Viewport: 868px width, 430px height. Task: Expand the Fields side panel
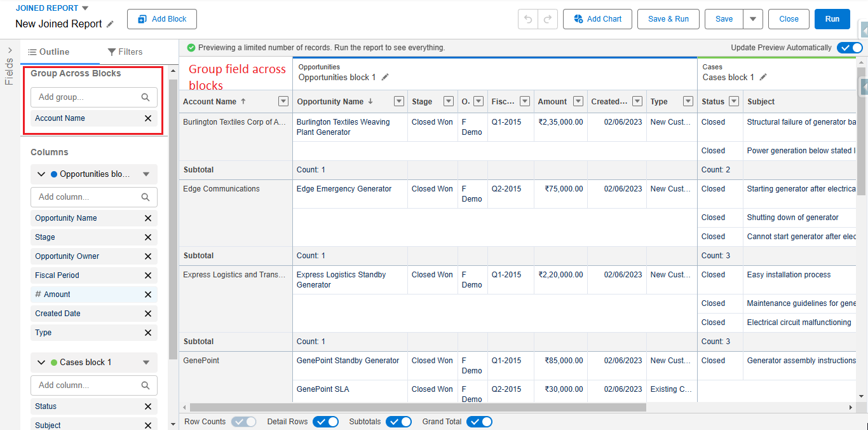10,50
